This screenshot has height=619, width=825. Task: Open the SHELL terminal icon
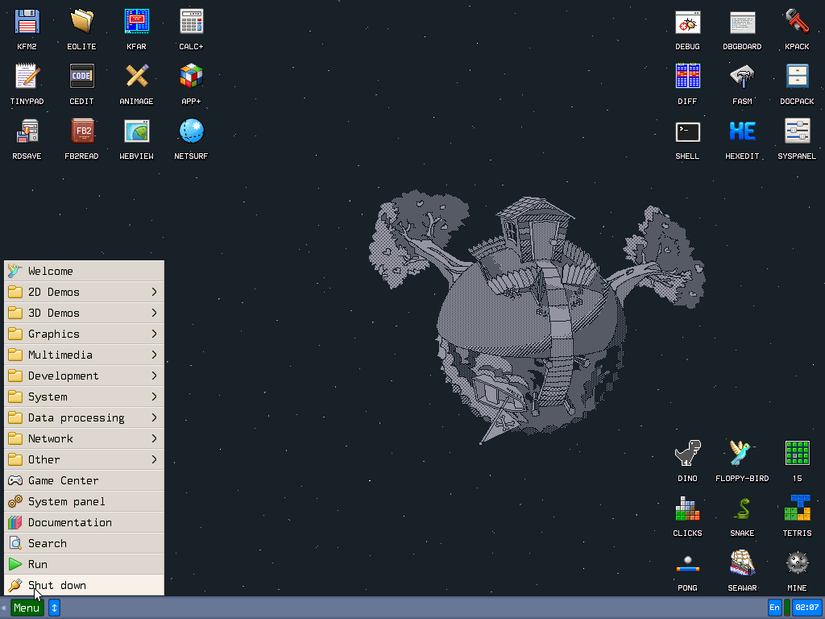point(687,132)
